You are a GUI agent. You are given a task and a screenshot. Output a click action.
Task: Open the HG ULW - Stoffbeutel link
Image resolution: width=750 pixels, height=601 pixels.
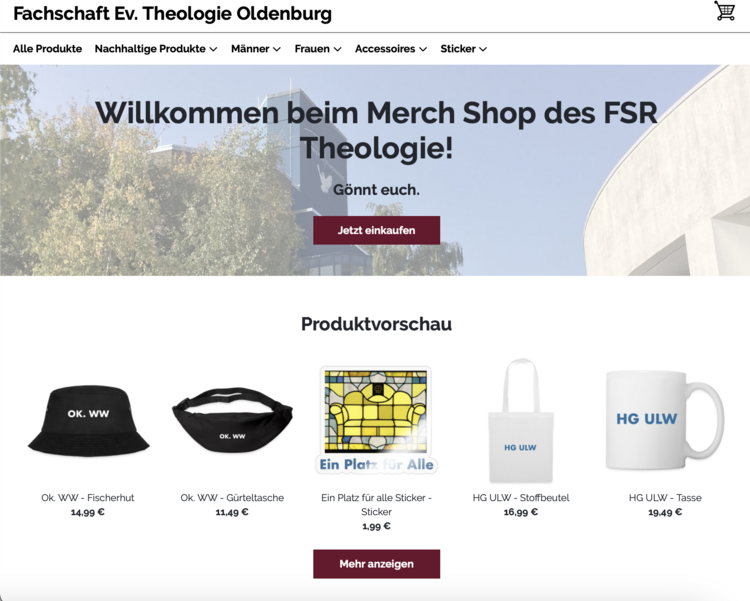point(521,498)
